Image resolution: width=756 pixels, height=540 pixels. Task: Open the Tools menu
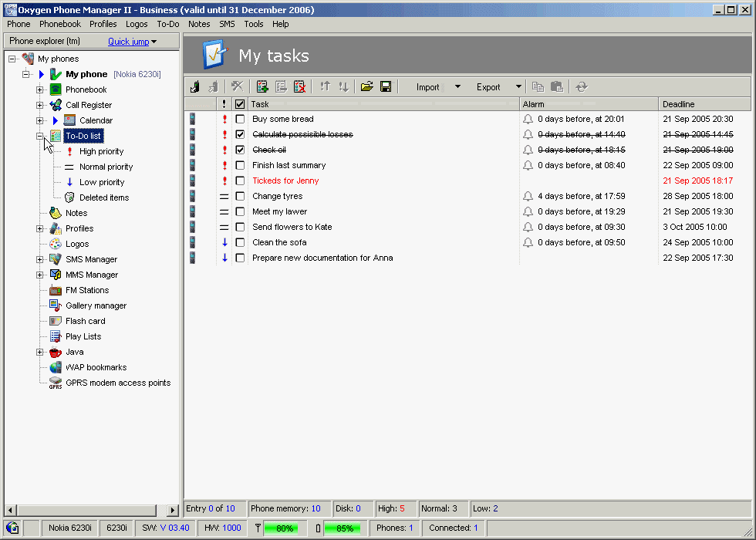[x=254, y=24]
